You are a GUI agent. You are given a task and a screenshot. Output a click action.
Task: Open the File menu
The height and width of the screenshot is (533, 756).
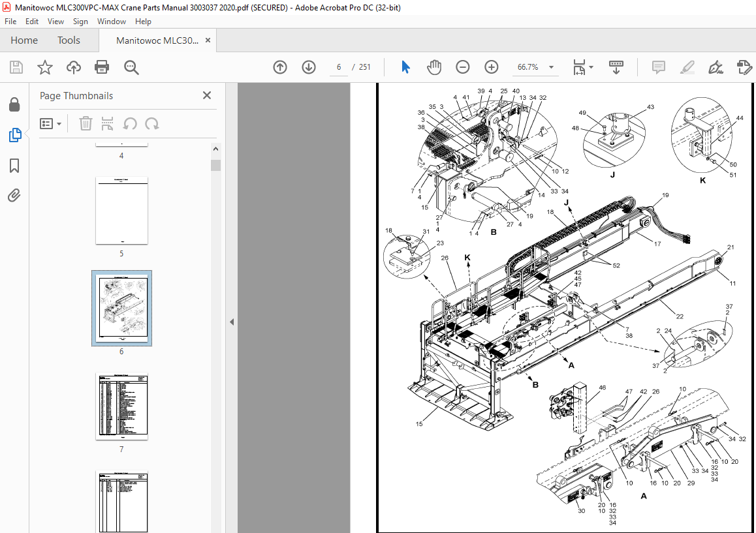click(x=10, y=22)
